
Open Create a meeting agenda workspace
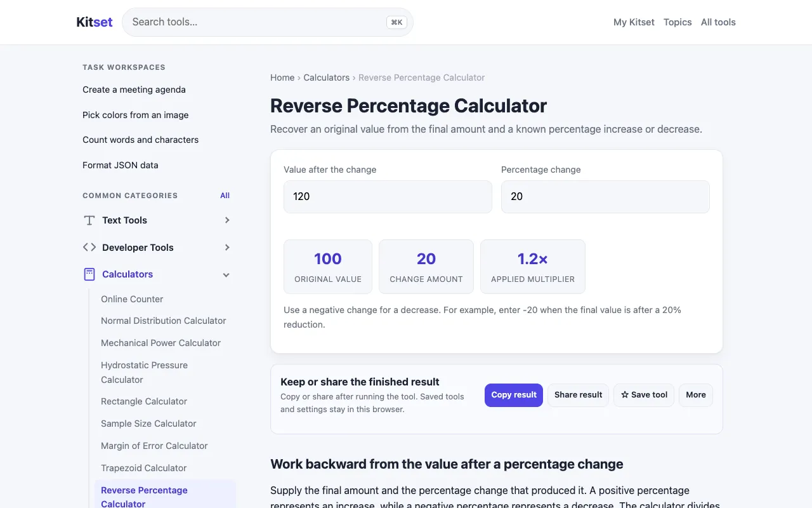click(x=134, y=90)
